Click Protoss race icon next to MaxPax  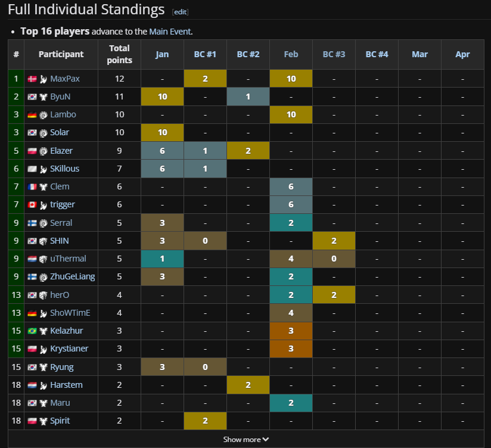[43, 79]
